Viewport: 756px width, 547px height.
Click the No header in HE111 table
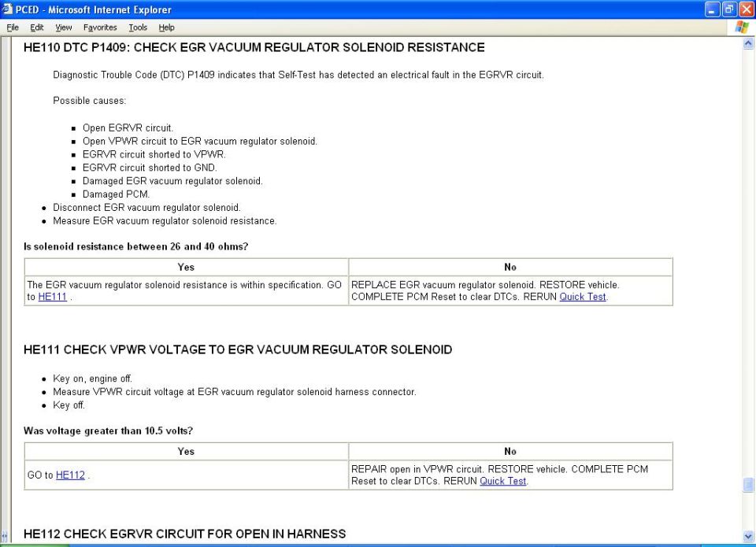pyautogui.click(x=510, y=451)
